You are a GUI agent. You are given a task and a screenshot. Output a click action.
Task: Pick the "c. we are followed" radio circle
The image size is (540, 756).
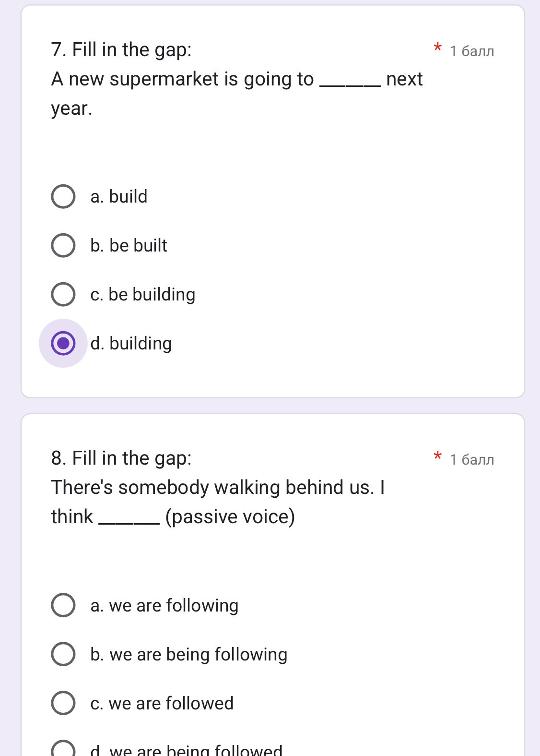(63, 703)
